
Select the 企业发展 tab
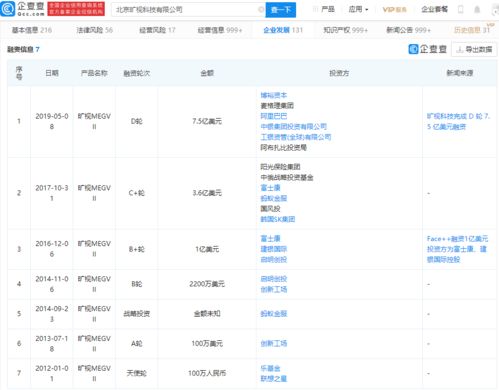[283, 30]
